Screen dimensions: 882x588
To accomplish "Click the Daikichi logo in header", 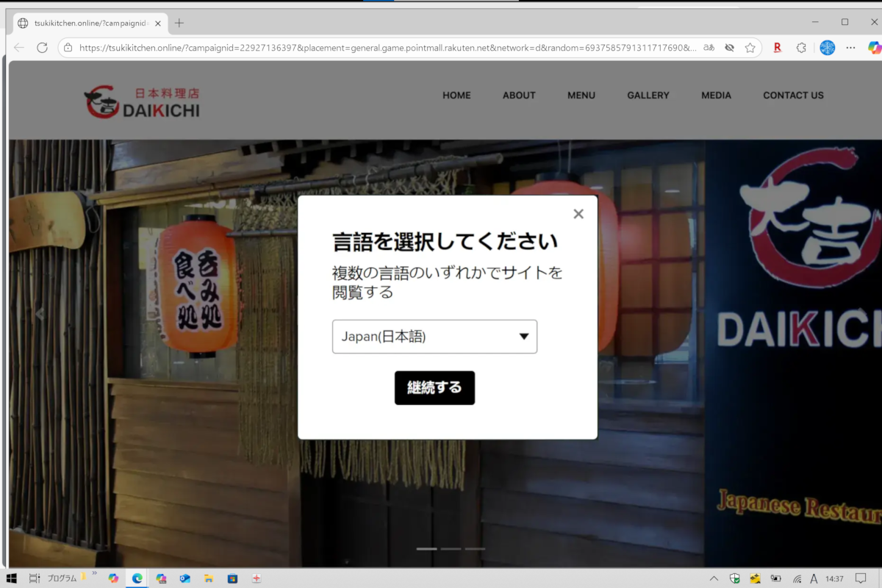I will [x=142, y=103].
